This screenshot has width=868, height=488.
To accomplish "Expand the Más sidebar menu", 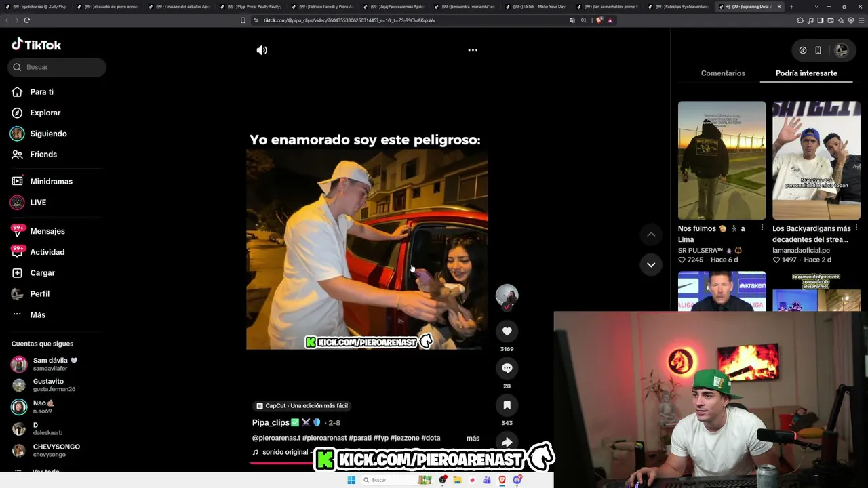I will tap(37, 315).
